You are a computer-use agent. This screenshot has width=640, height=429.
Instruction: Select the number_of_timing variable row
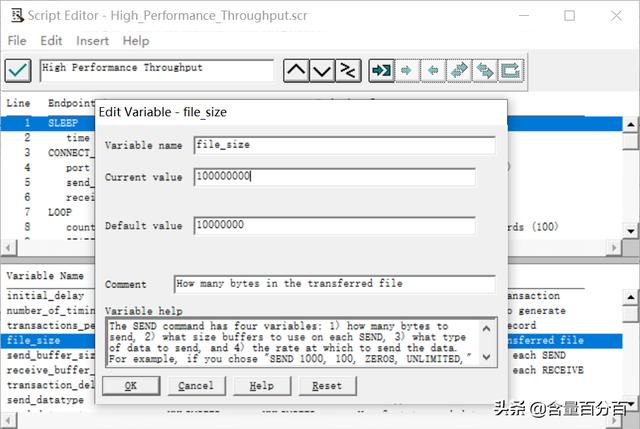pyautogui.click(x=50, y=311)
